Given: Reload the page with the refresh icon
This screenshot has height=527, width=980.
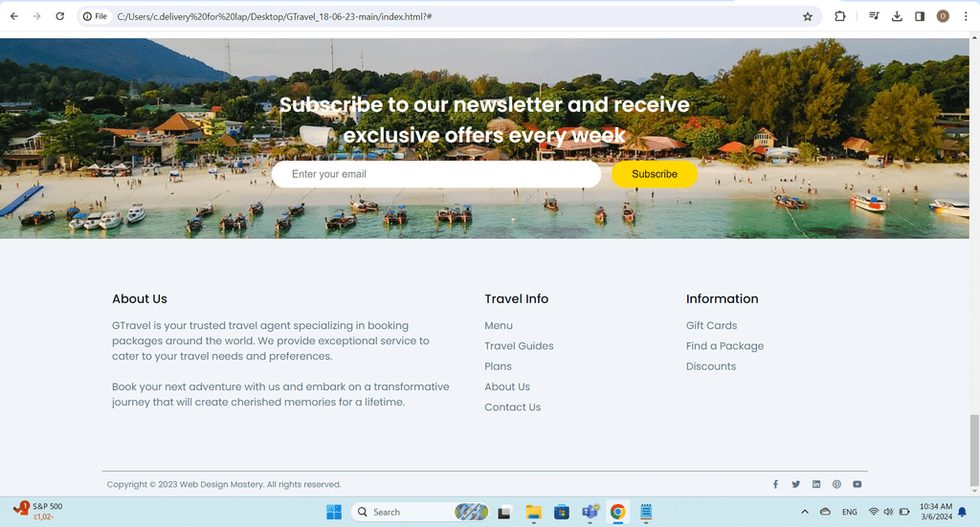Looking at the screenshot, I should [x=60, y=16].
